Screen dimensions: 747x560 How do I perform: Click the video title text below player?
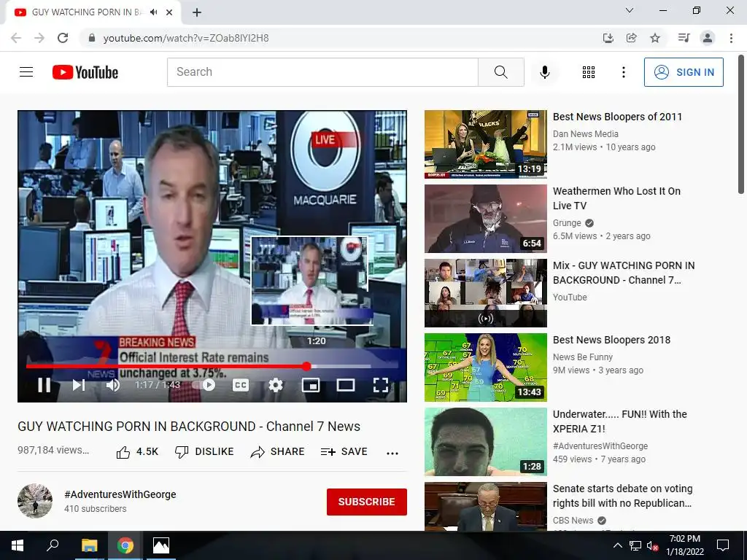189,426
